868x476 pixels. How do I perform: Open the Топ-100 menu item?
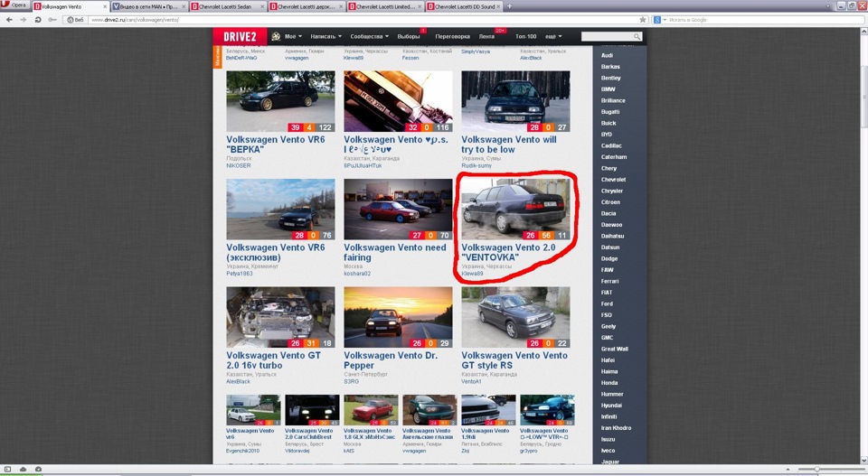526,36
